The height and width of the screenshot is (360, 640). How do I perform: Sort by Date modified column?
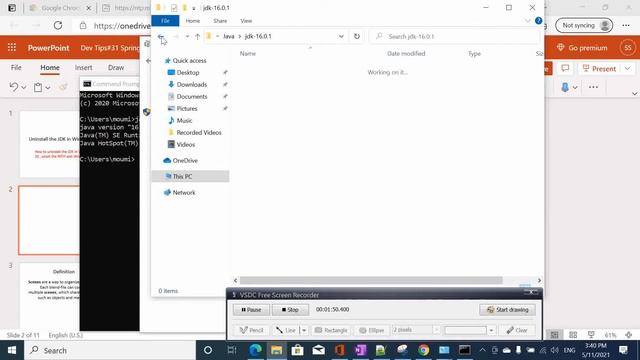406,53
